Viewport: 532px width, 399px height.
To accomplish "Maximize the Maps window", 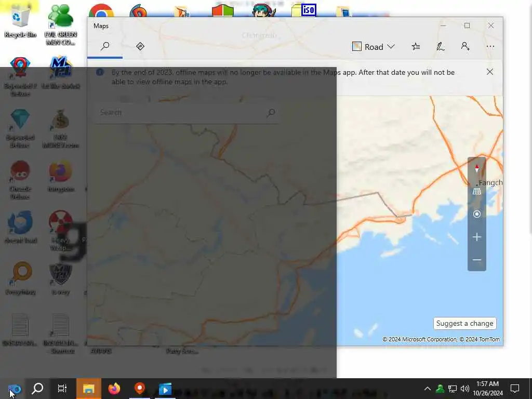I will pos(467,25).
